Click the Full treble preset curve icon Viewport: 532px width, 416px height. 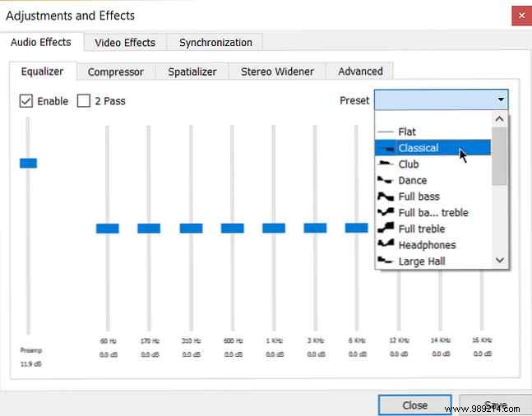tap(386, 229)
